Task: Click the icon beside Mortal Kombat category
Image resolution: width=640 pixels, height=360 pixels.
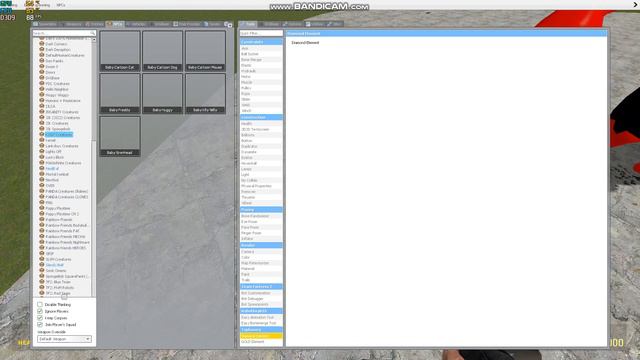Action: (x=42, y=174)
